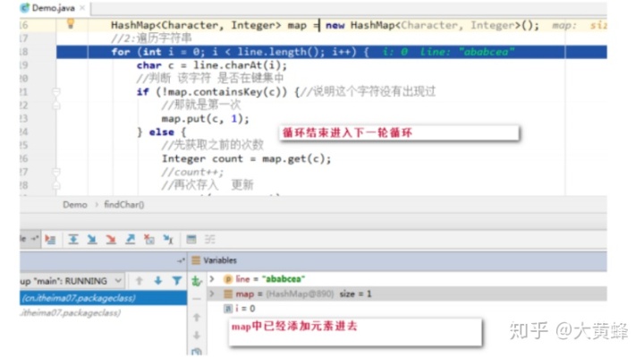
Task: Select the greyed itheima07.packageclass frame row
Action: click(103, 312)
